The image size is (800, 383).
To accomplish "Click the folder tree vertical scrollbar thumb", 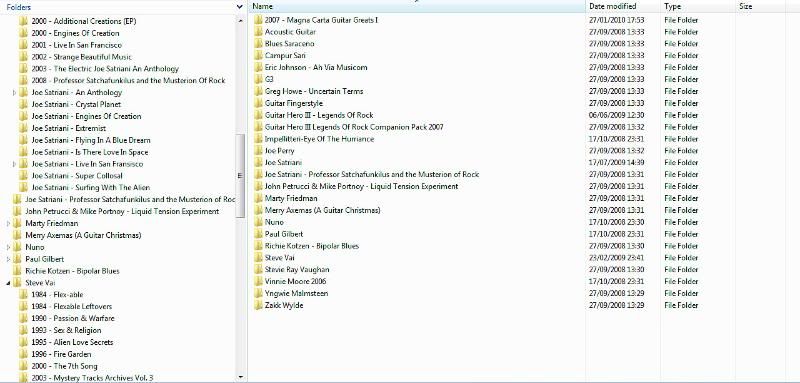I will [x=241, y=176].
